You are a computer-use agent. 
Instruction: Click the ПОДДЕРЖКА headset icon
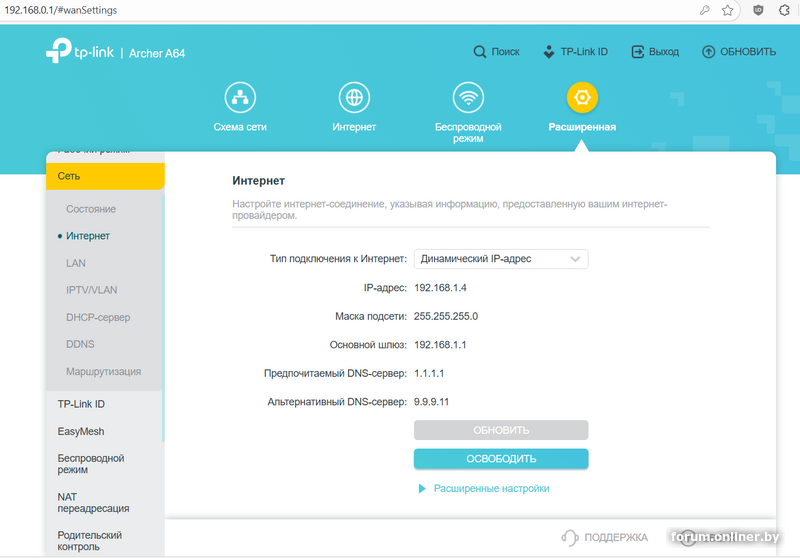pos(570,537)
